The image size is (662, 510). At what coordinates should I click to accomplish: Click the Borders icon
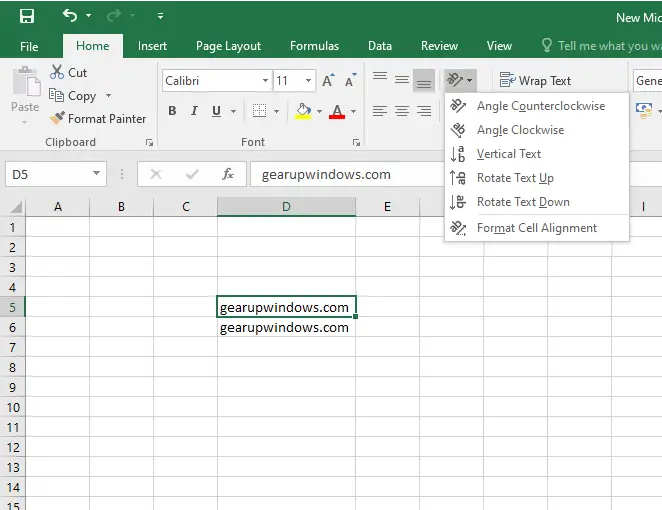[x=259, y=111]
